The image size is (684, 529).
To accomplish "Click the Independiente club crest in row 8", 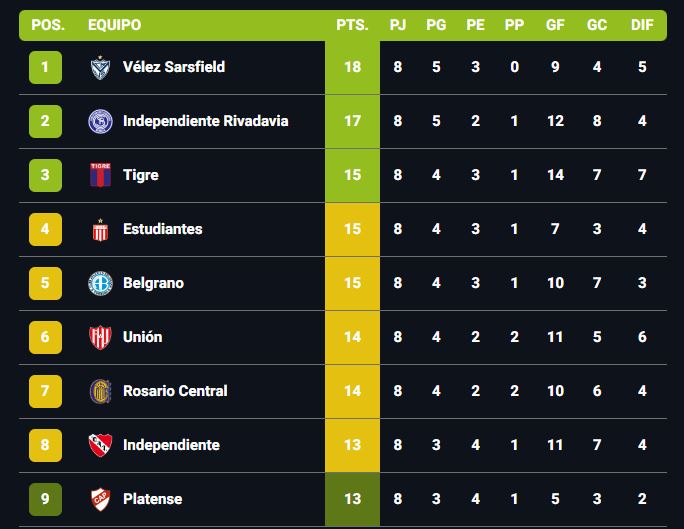I will [100, 445].
